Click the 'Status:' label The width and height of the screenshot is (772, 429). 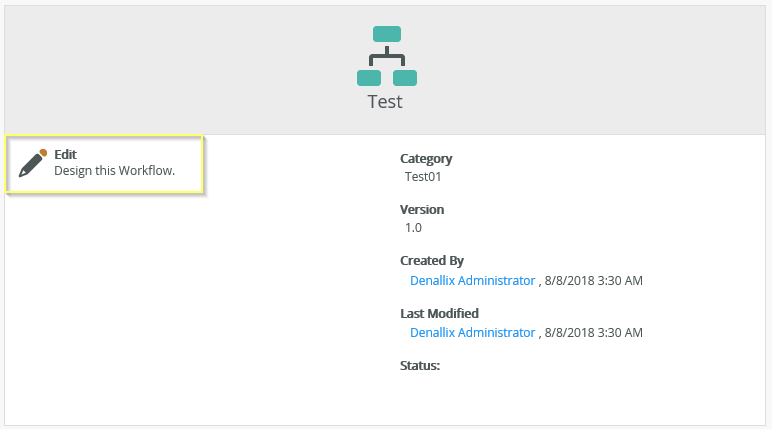(420, 365)
